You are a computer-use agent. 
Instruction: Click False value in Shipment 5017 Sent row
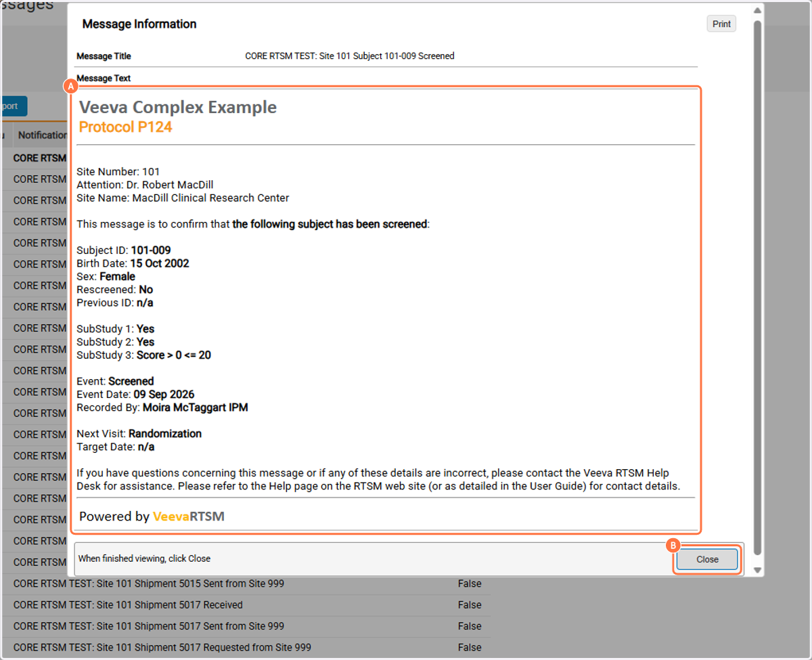pyautogui.click(x=470, y=626)
